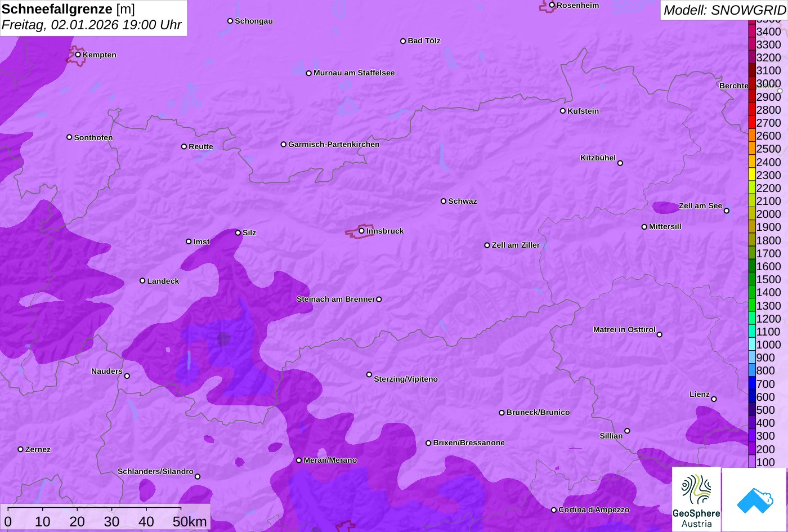The image size is (788, 532).
Task: Select the Imst marker
Action: [189, 242]
